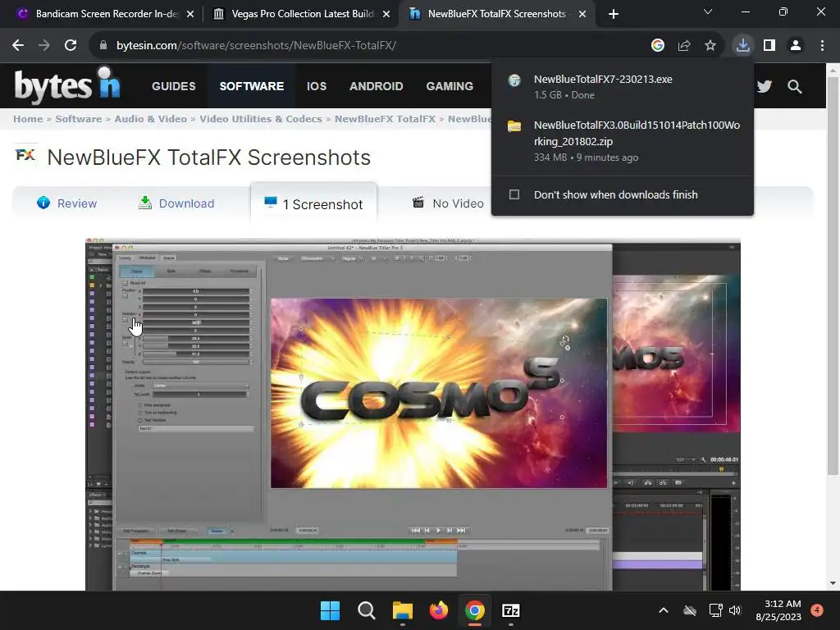Open the volume speaker control
This screenshot has width=840, height=630.
point(735,610)
